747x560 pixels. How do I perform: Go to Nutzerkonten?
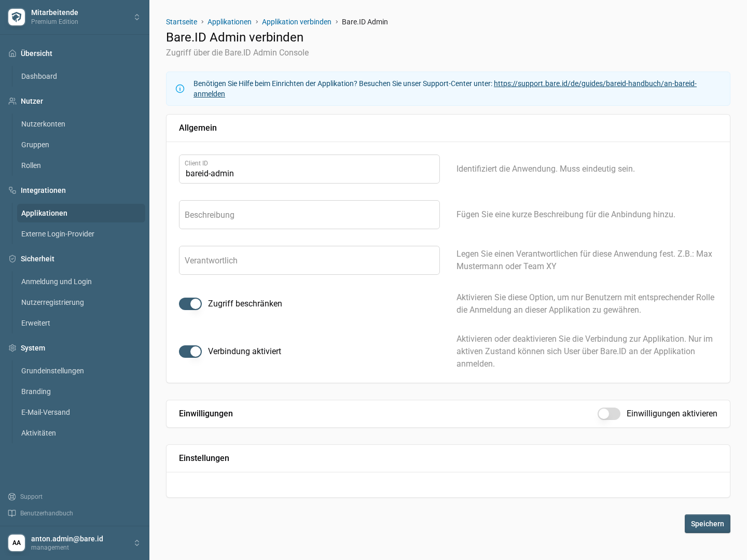[81, 124]
